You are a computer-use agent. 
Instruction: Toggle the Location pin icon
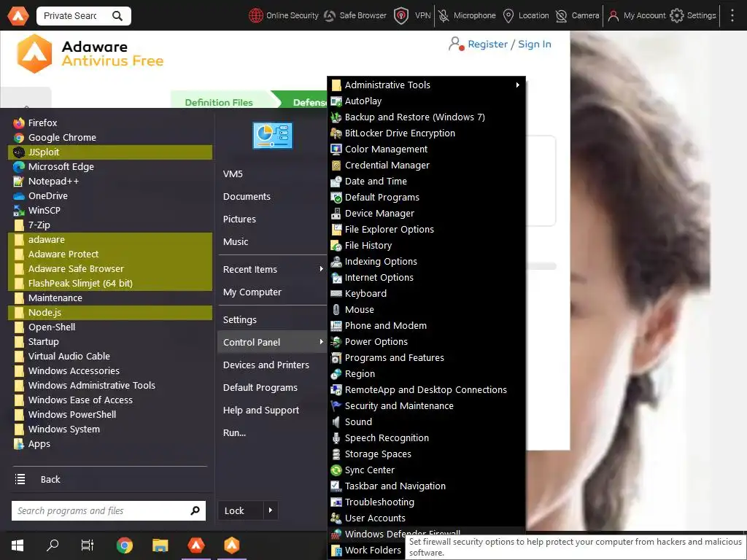[508, 16]
